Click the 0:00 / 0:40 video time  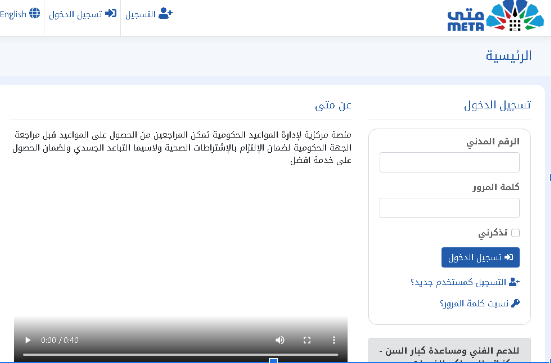59,340
